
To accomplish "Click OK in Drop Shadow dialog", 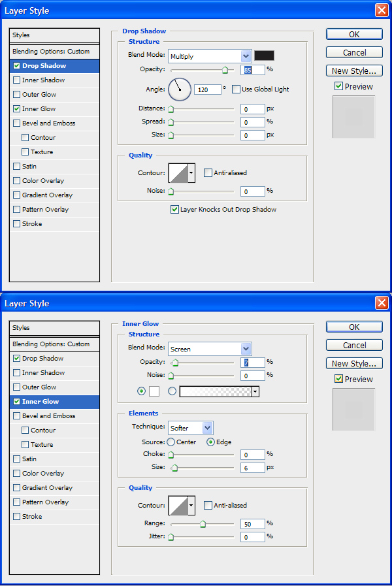I will click(x=354, y=34).
